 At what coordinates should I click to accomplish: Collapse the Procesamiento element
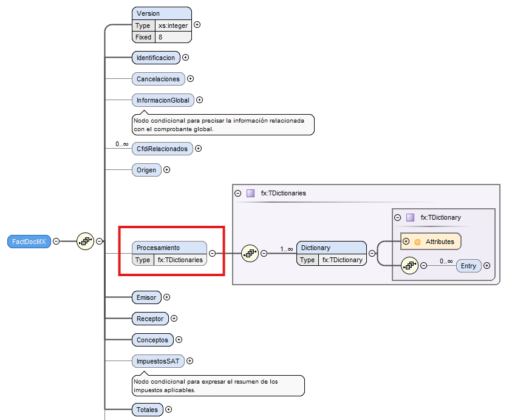pos(212,253)
